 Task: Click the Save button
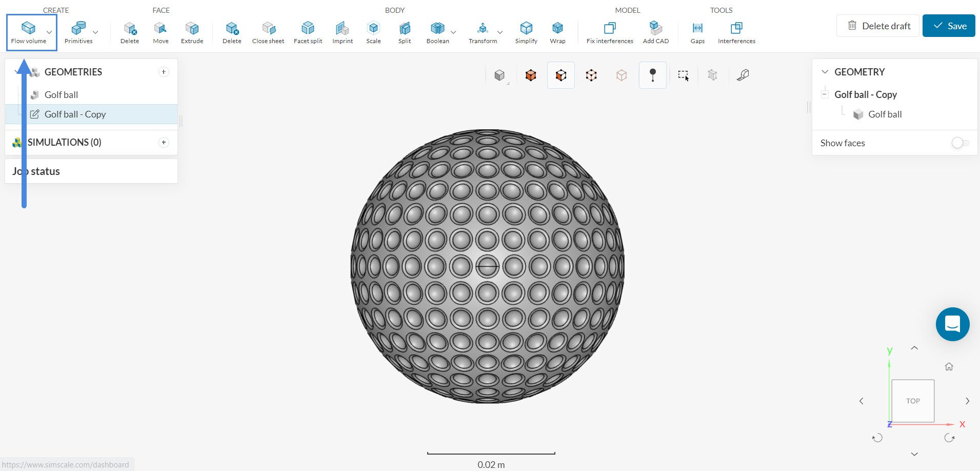click(948, 26)
